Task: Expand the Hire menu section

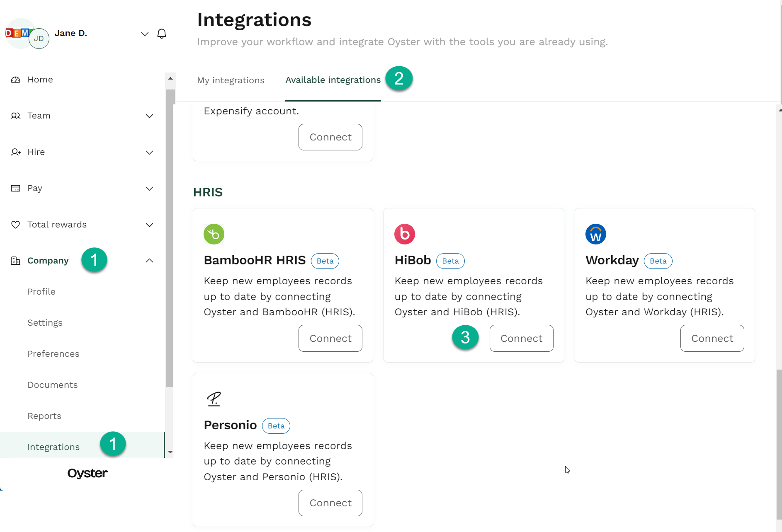Action: tap(150, 152)
